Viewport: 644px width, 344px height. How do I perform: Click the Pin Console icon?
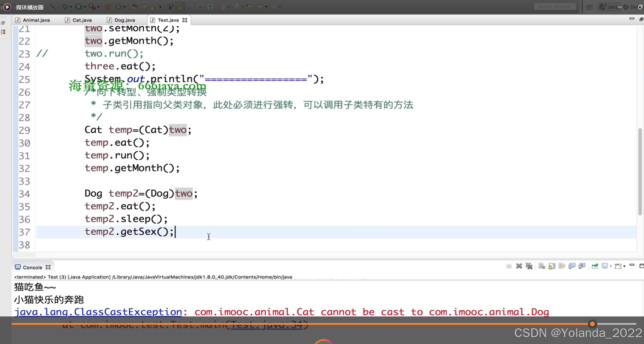(595, 266)
